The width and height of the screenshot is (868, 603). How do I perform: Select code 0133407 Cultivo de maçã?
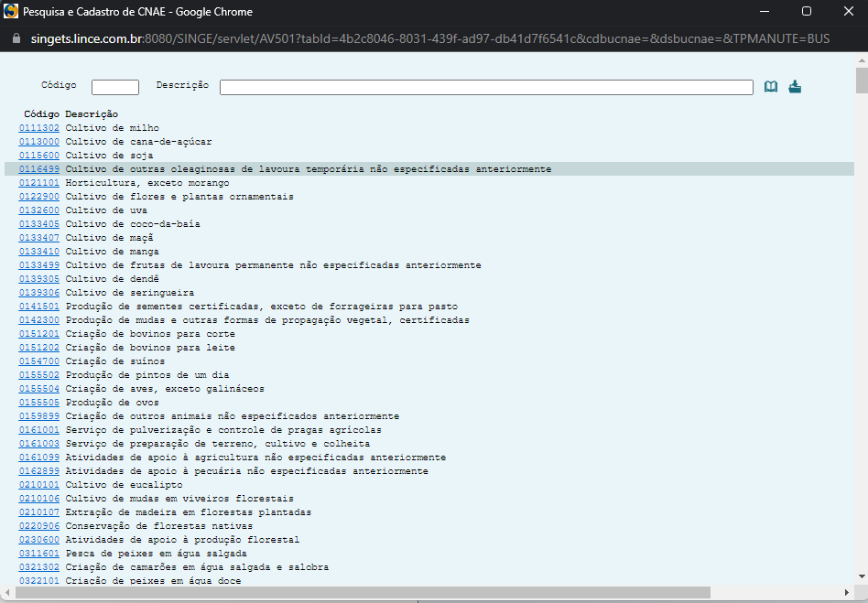(x=39, y=238)
